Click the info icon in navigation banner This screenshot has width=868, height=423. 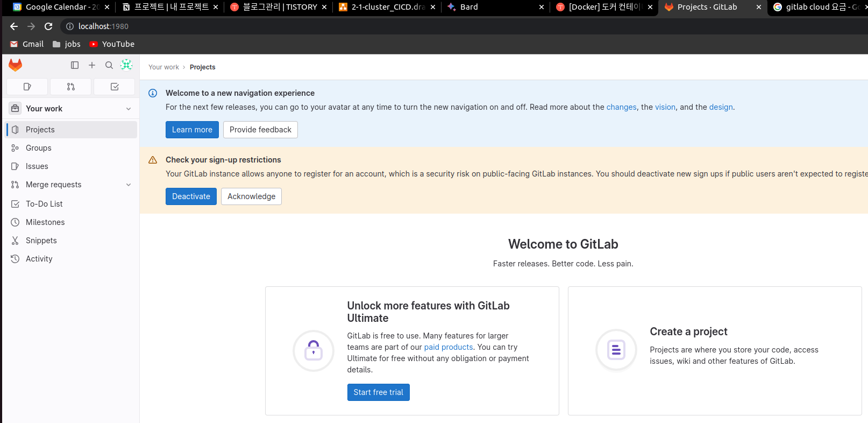point(153,93)
